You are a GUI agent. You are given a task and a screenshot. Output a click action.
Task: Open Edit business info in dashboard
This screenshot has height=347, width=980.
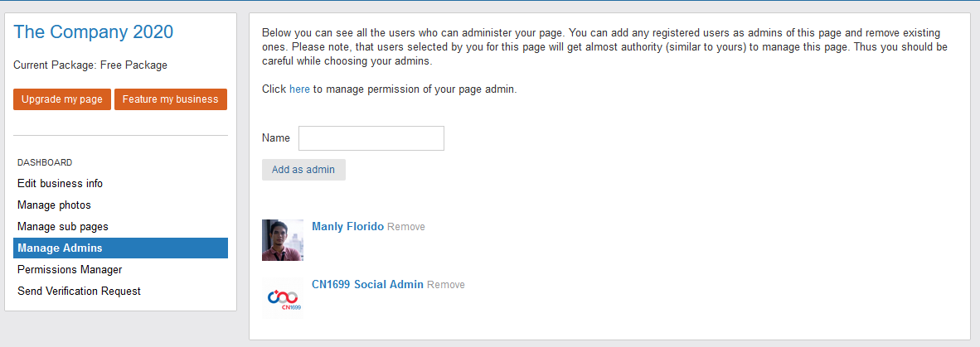60,184
